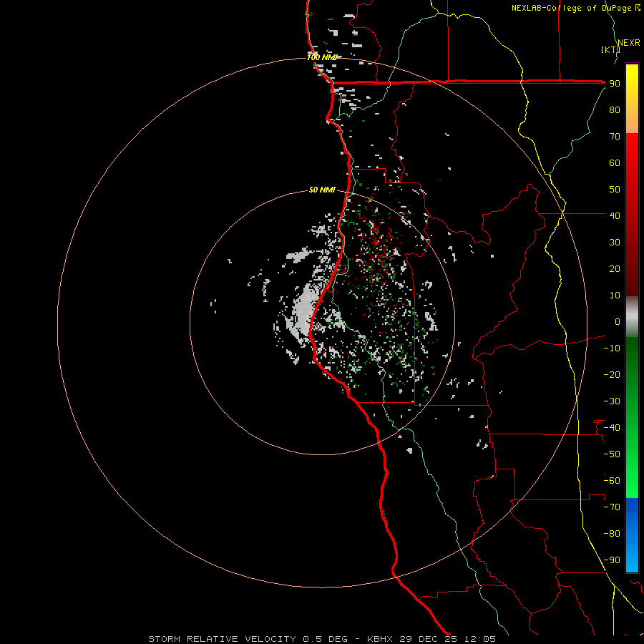Screen dimensions: 644x644
Task: Click the 100 NMI range ring label
Action: [x=322, y=57]
